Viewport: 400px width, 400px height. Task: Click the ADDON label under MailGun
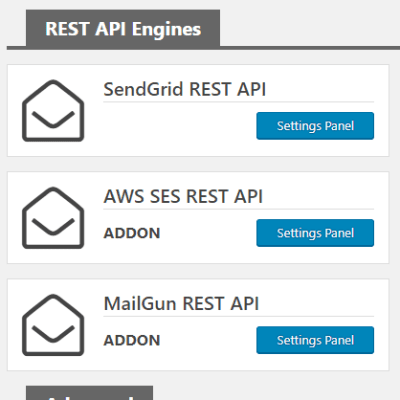click(132, 340)
